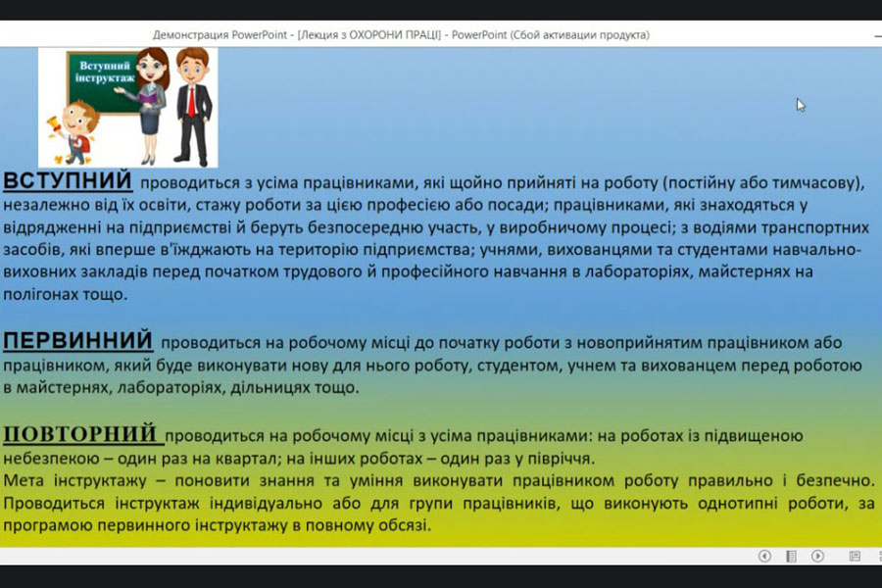This screenshot has height=588, width=882.
Task: Switch to normal view via the status bar icon
Action: 855,556
